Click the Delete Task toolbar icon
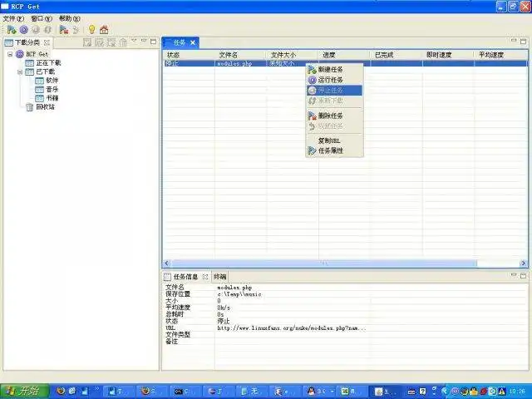Viewport: 532px width, 399px height. [x=63, y=30]
